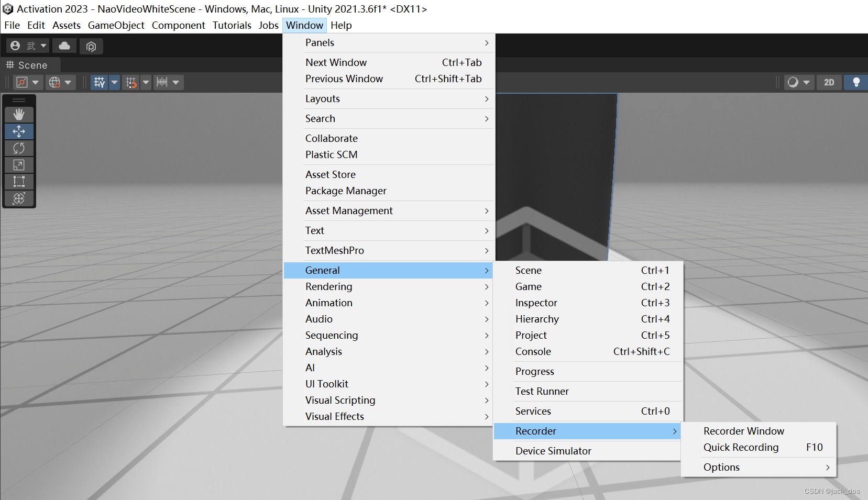Open Collaborate from Window menu
The height and width of the screenshot is (500, 868).
point(389,138)
